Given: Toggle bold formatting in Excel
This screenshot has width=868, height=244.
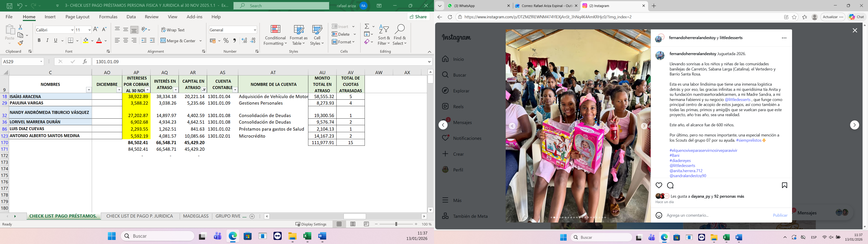Looking at the screenshot, I should click(39, 41).
